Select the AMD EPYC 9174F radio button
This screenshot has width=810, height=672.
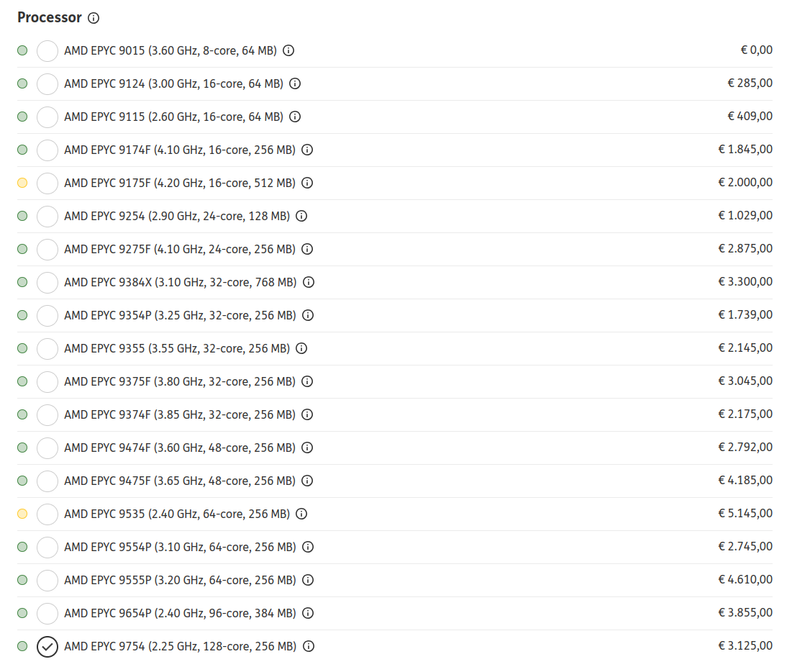coord(47,150)
